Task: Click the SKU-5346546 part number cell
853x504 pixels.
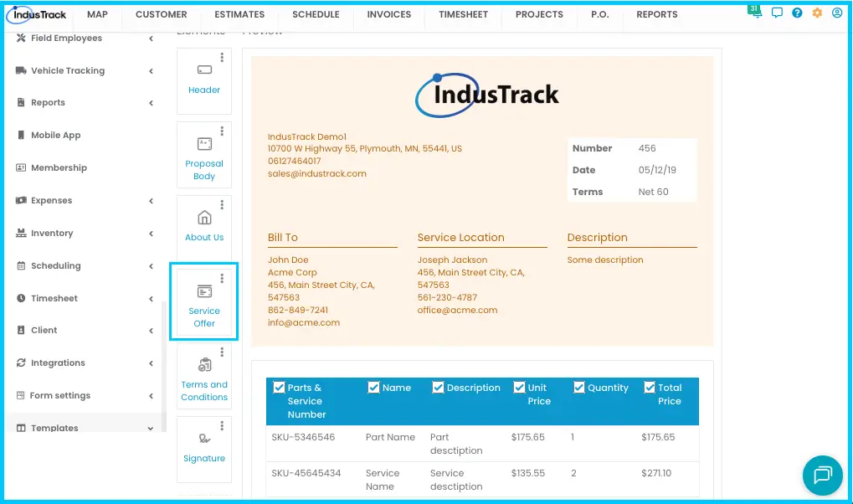Action: (x=303, y=437)
